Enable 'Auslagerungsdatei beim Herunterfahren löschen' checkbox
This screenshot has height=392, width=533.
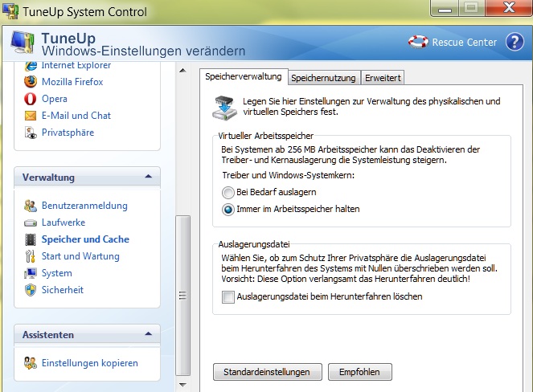pyautogui.click(x=228, y=297)
